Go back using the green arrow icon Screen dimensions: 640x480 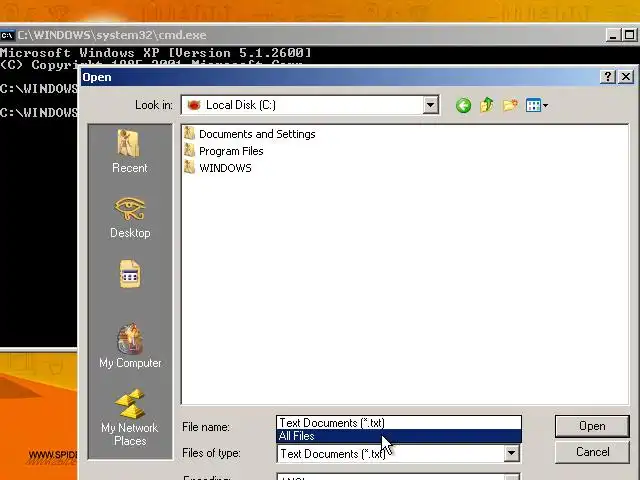463,106
